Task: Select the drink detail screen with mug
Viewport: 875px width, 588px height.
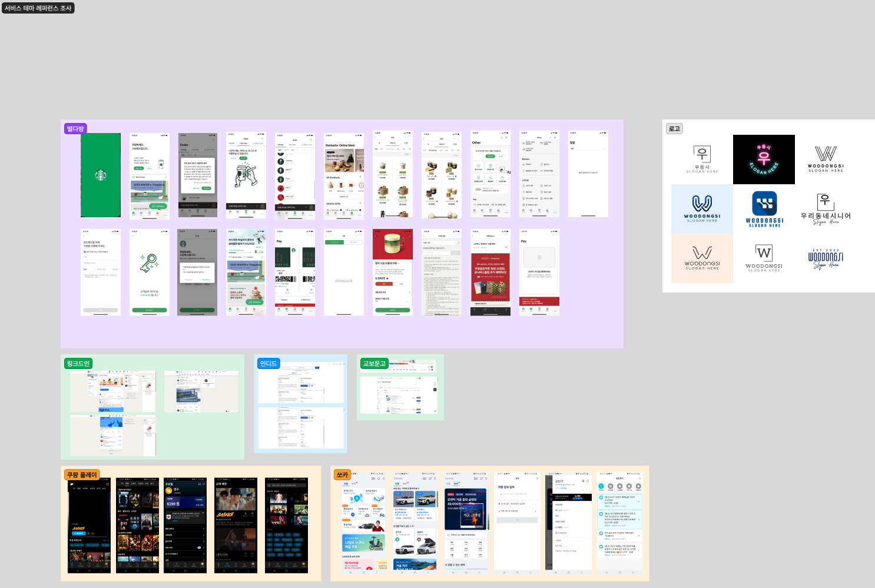Action: 393,273
